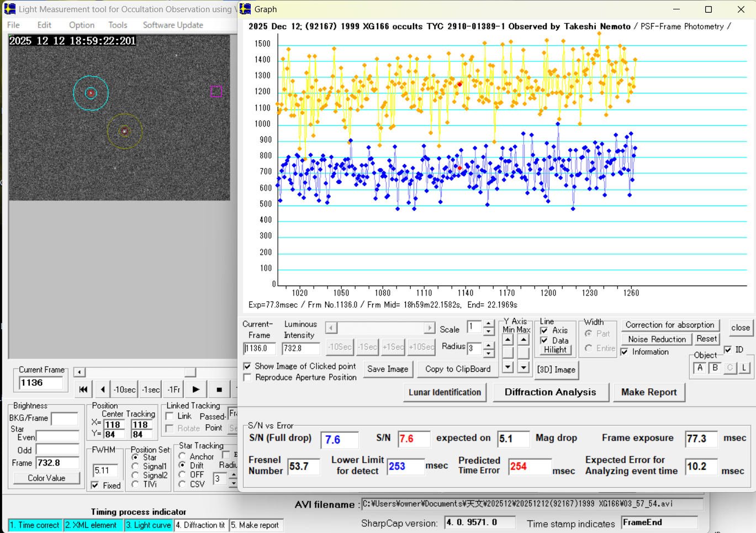Open the Software Update menu
This screenshot has height=533, width=756.
pyautogui.click(x=173, y=25)
